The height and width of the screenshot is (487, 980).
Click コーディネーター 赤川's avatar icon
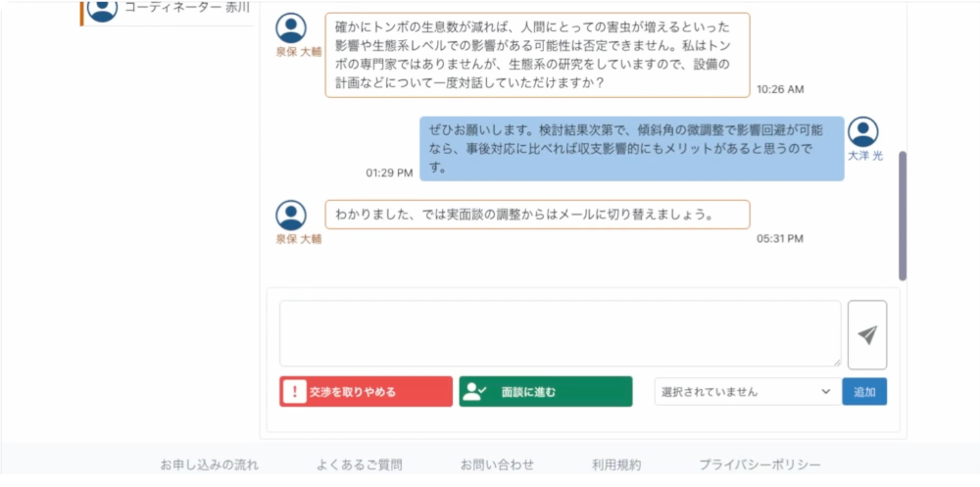pos(102,9)
